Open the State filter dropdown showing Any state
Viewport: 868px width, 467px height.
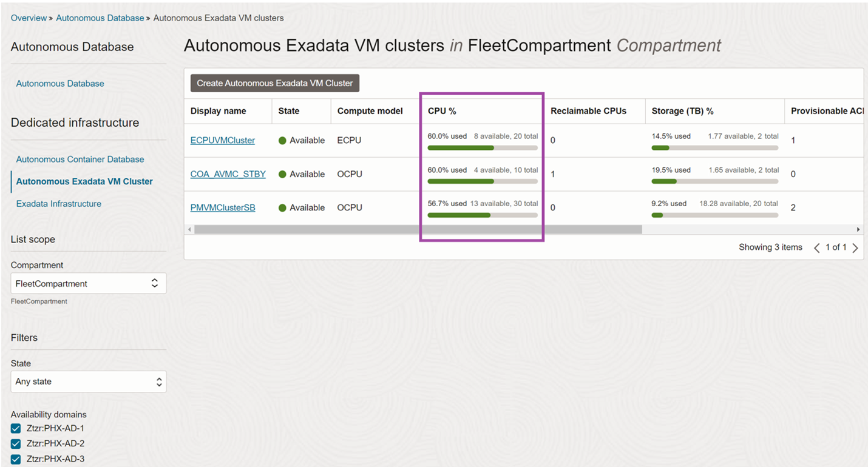click(x=88, y=381)
